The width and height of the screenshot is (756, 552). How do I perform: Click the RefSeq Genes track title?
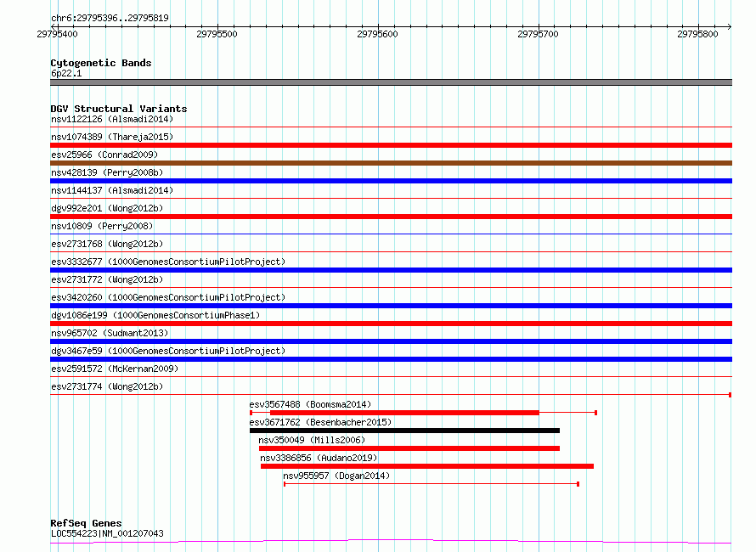(x=86, y=523)
